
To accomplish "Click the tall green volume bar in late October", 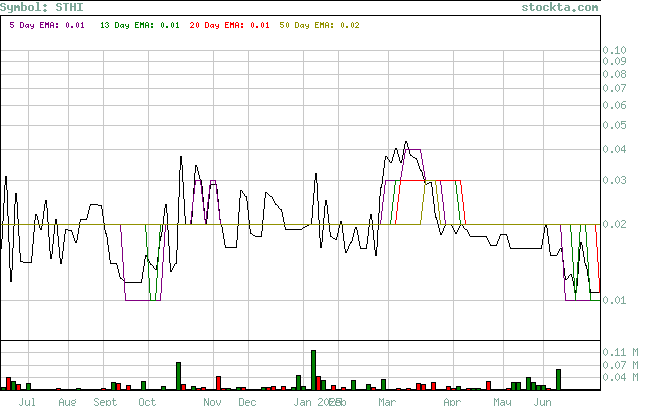I will (x=178, y=376).
